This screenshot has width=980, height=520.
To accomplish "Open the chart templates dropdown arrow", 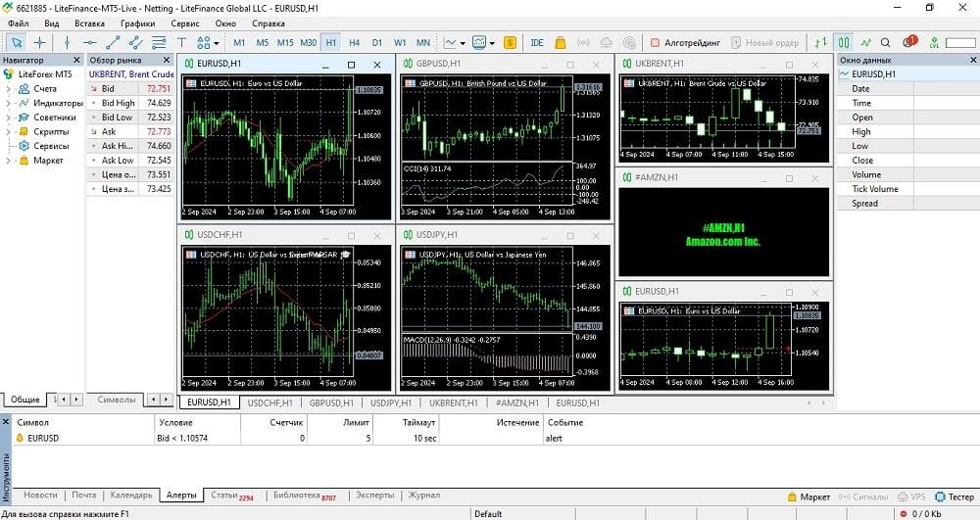I will (492, 43).
